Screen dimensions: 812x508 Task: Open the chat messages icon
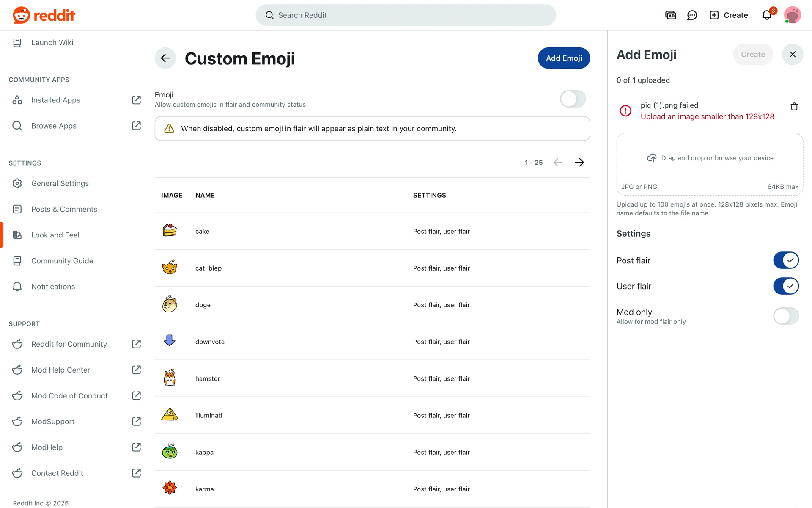pos(692,15)
